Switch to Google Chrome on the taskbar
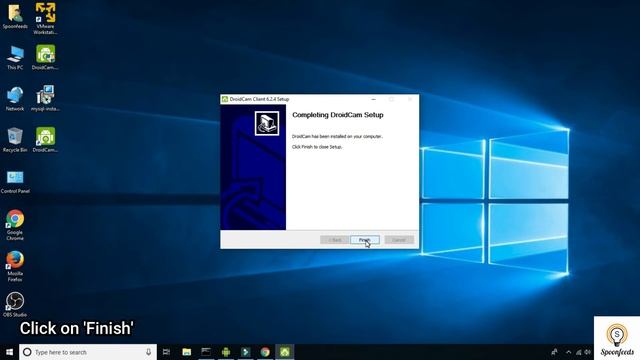The height and width of the screenshot is (360, 640). point(265,352)
